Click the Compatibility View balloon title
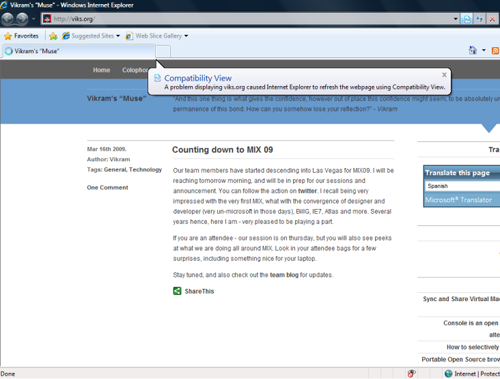This screenshot has width=500, height=379. pos(198,78)
